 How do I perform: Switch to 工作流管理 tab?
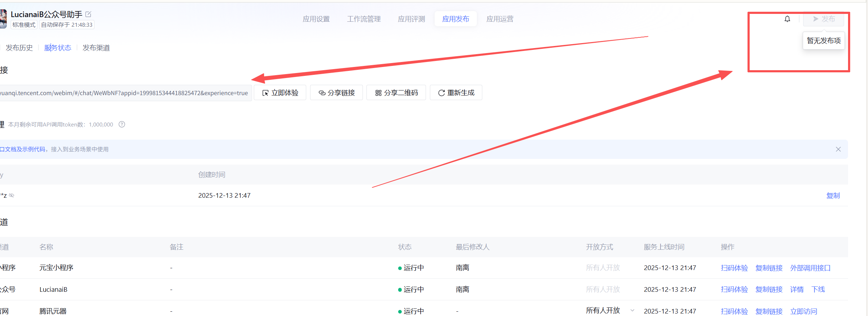(364, 19)
